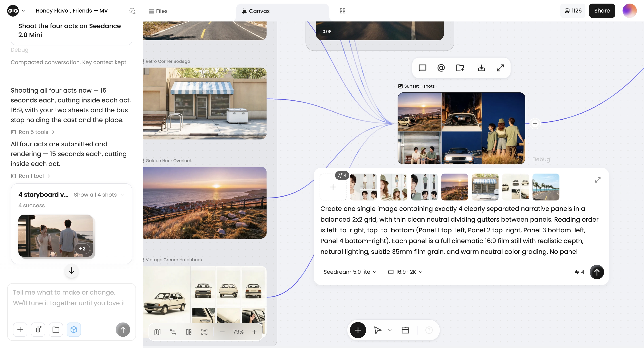This screenshot has width=644, height=348.
Task: Switch to the Canvas tab
Action: [x=256, y=11]
